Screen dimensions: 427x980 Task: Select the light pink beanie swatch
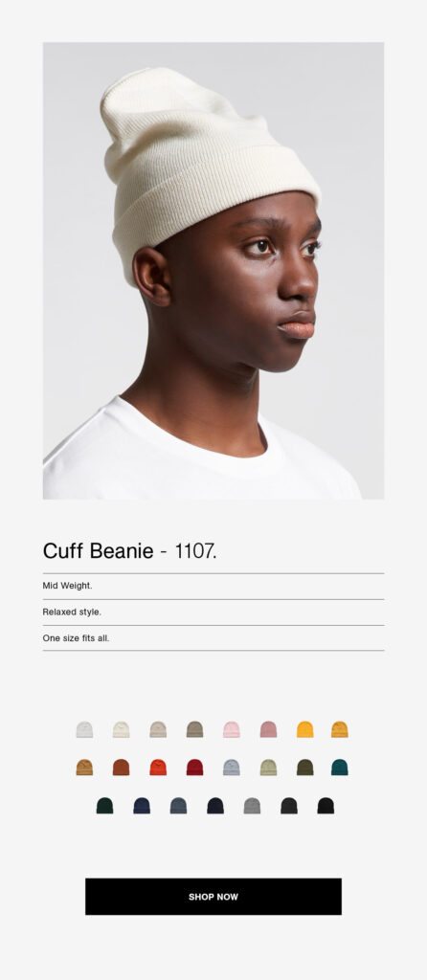coord(232,729)
